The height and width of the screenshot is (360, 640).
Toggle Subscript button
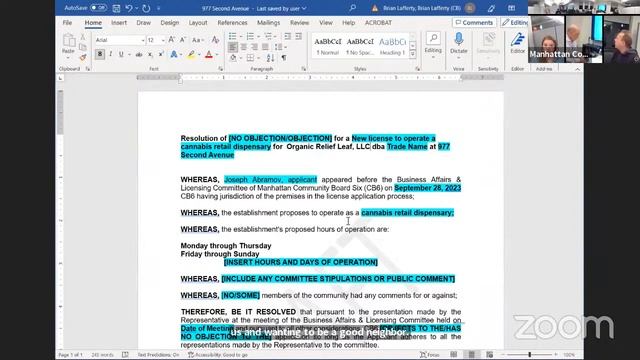pyautogui.click(x=150, y=54)
